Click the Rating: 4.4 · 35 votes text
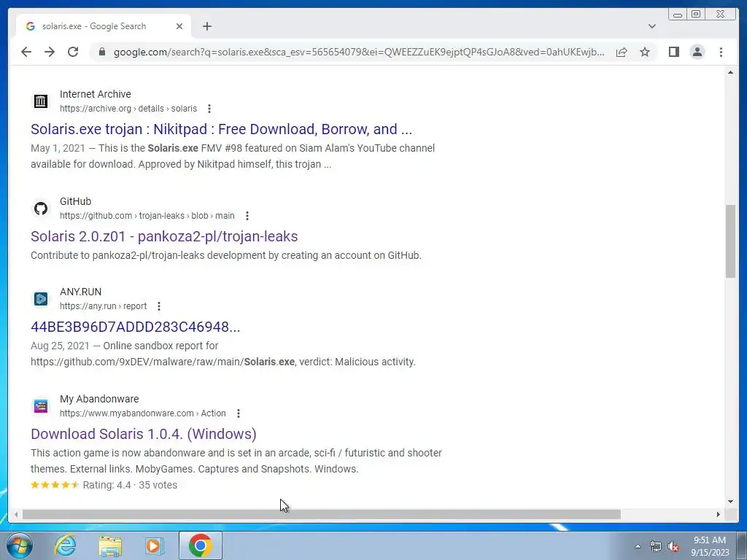747x560 pixels. [130, 485]
